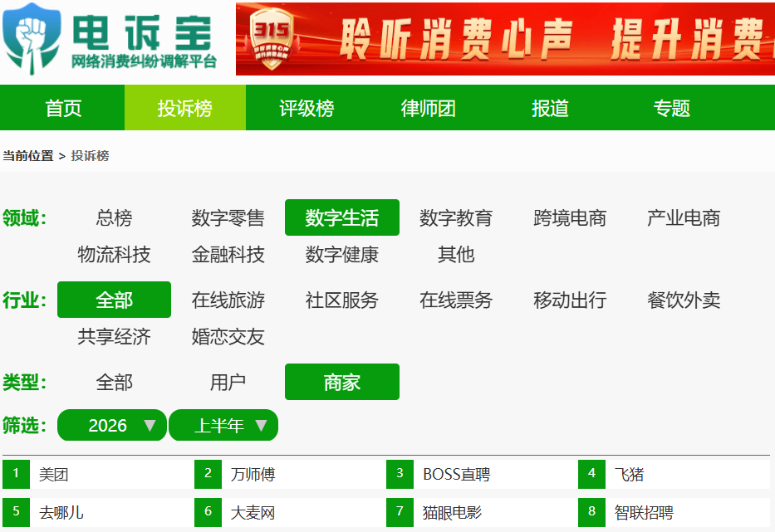Select the 数字健康 domain filter
775x532 pixels.
pyautogui.click(x=342, y=255)
